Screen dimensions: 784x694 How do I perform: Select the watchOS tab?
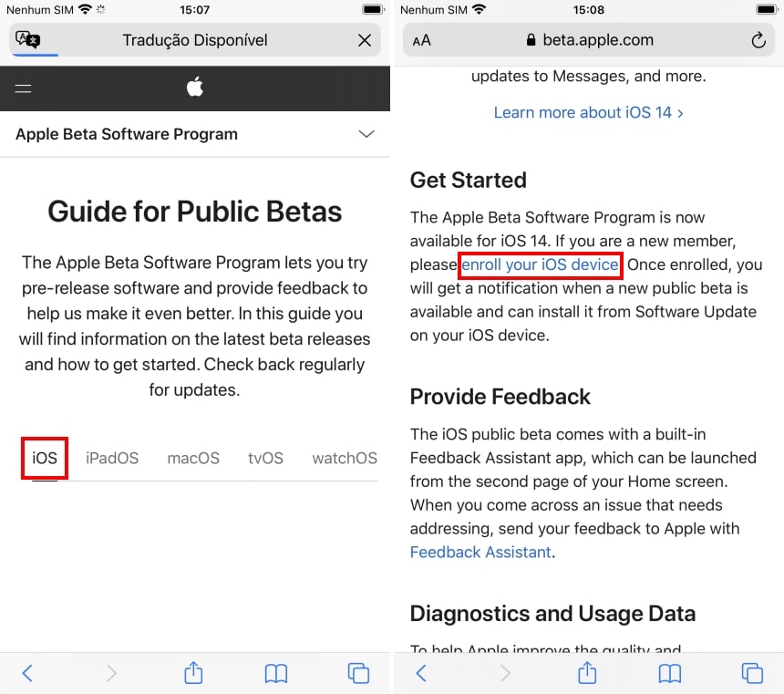pyautogui.click(x=345, y=458)
